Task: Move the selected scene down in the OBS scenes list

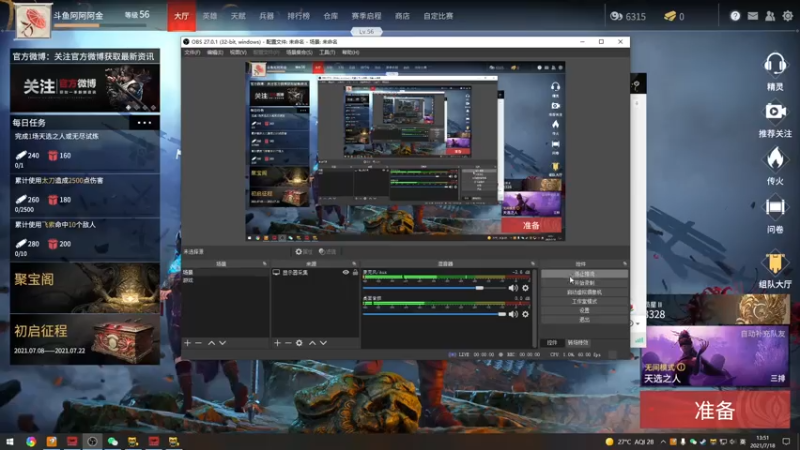Action: tap(222, 343)
